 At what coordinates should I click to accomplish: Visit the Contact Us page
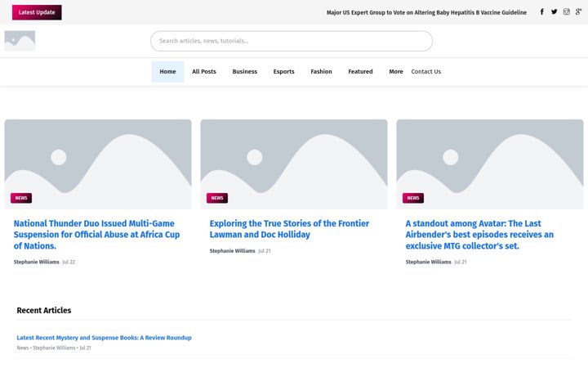pos(426,71)
